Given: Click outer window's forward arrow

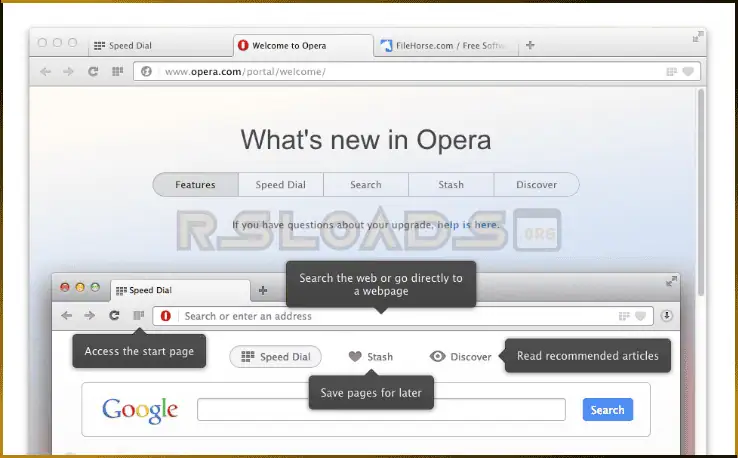Looking at the screenshot, I should point(69,72).
